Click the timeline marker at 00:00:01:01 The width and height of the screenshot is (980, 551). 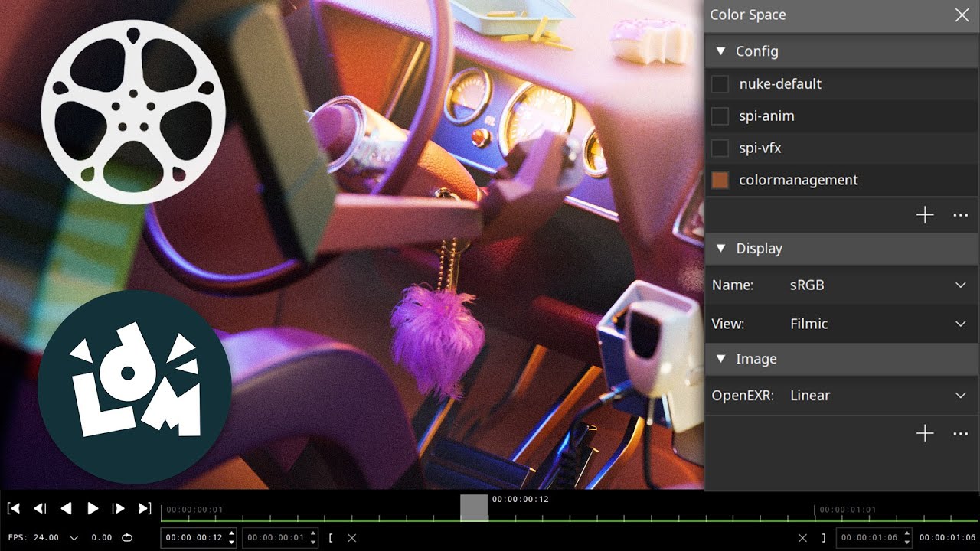846,510
